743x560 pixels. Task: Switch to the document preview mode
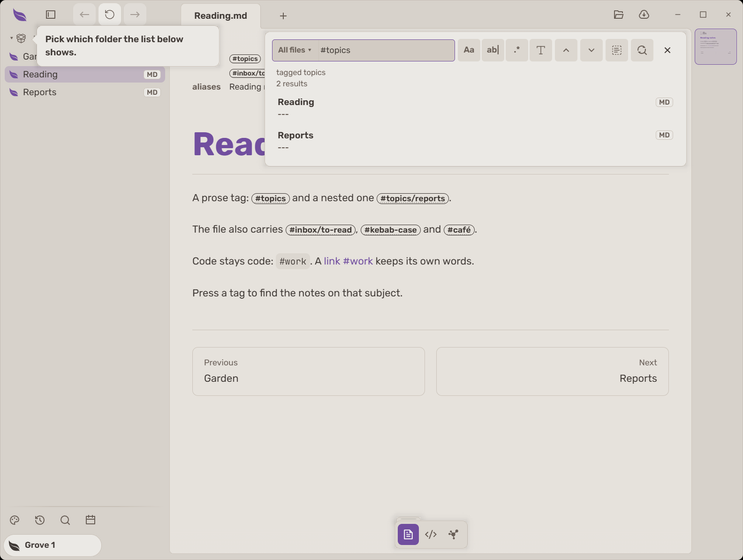click(x=408, y=534)
